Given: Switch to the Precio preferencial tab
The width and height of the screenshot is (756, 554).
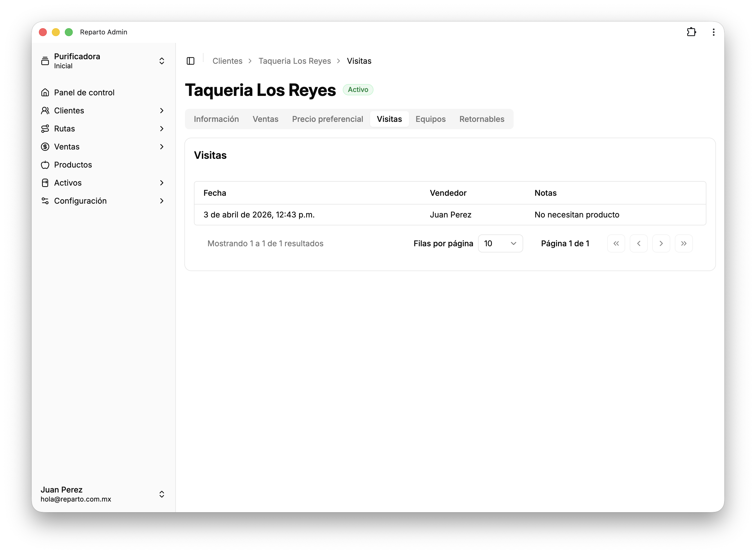Looking at the screenshot, I should click(x=327, y=119).
